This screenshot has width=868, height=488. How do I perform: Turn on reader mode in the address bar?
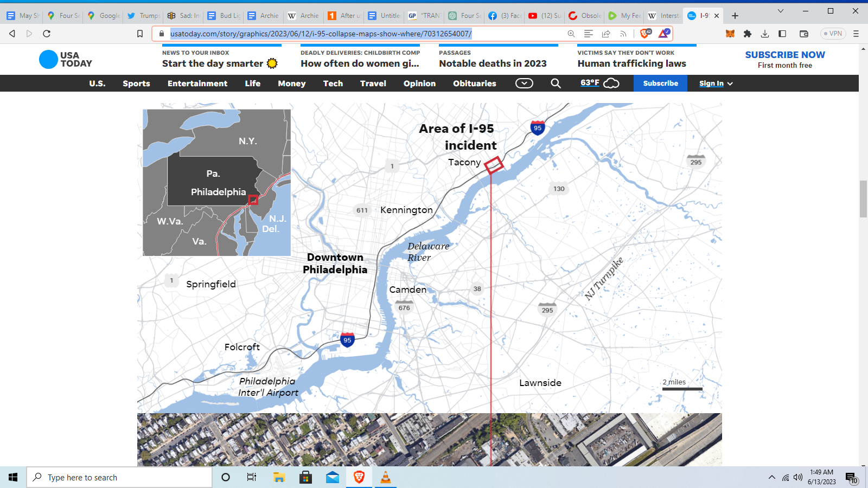[589, 34]
